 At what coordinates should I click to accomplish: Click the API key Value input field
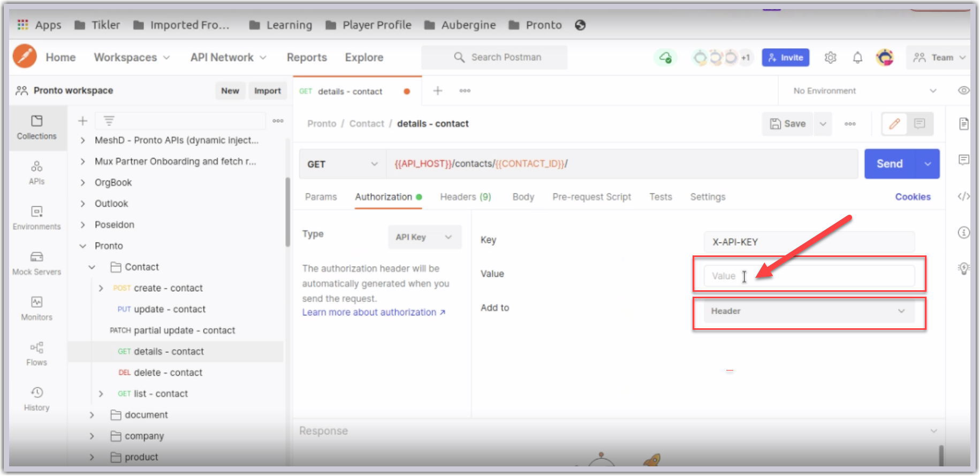point(808,276)
